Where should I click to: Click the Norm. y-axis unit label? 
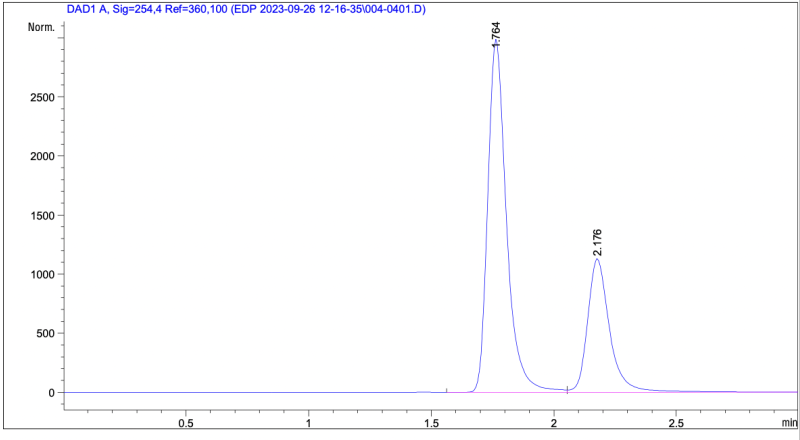pyautogui.click(x=41, y=27)
